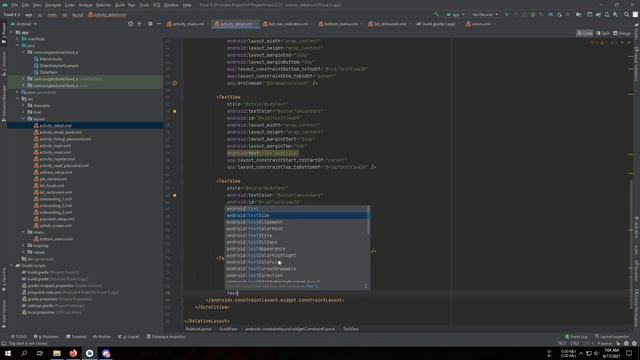Open the File menu
The image size is (640, 360).
click(x=15, y=5)
